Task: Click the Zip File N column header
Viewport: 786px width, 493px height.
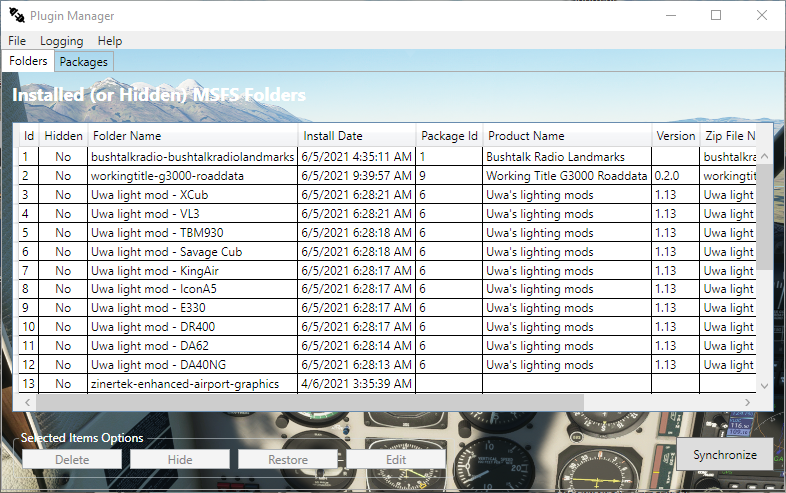Action: [728, 136]
